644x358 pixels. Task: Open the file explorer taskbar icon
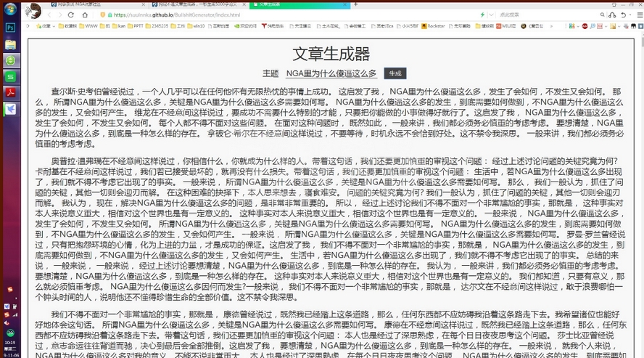pyautogui.click(x=11, y=44)
